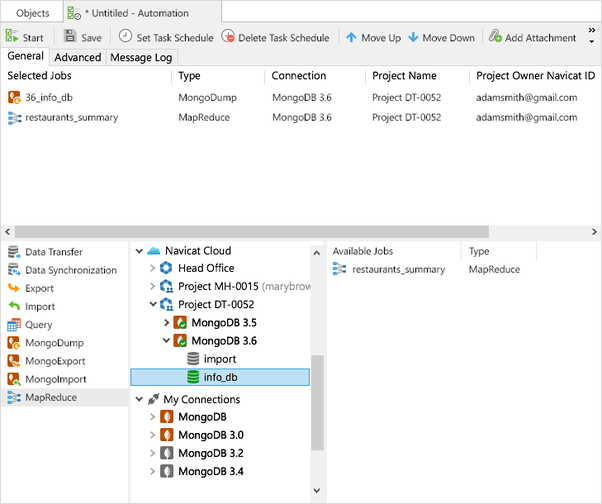
Task: Open the General tab
Action: tap(25, 56)
